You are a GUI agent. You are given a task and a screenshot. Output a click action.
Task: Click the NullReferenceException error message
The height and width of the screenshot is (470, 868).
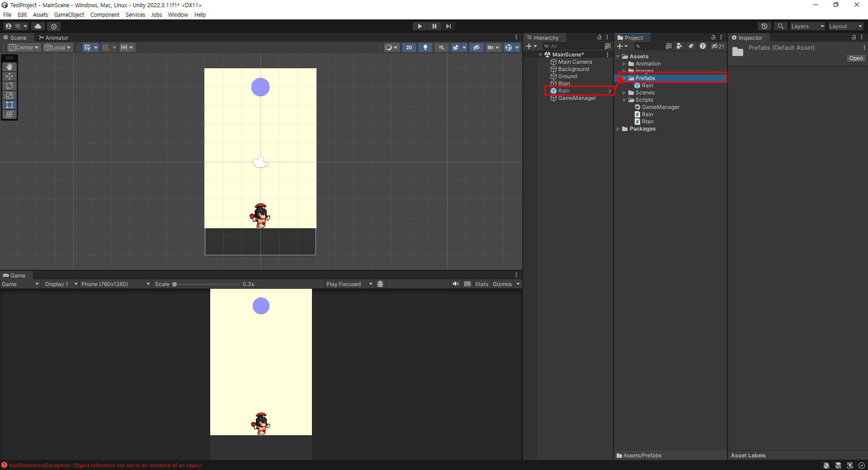point(105,465)
